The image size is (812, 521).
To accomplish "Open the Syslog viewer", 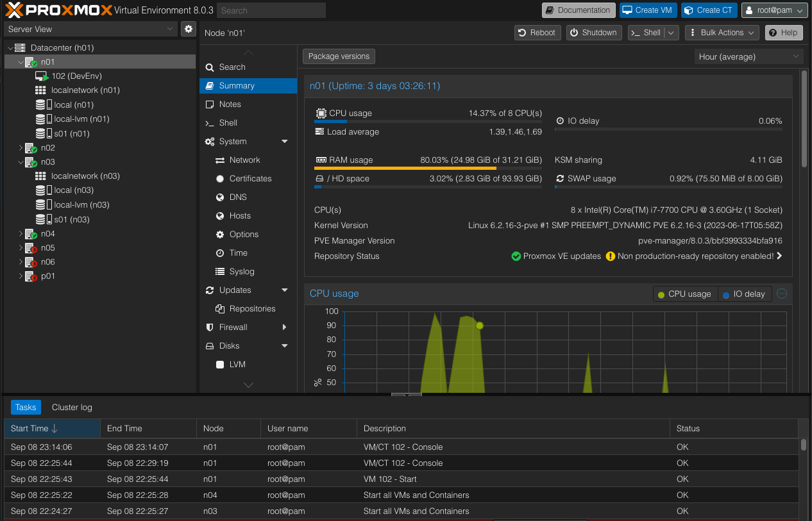I will (242, 272).
